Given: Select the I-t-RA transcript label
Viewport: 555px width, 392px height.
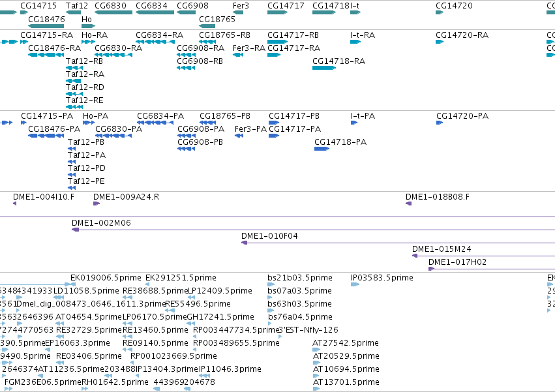Looking at the screenshot, I should pyautogui.click(x=363, y=35).
